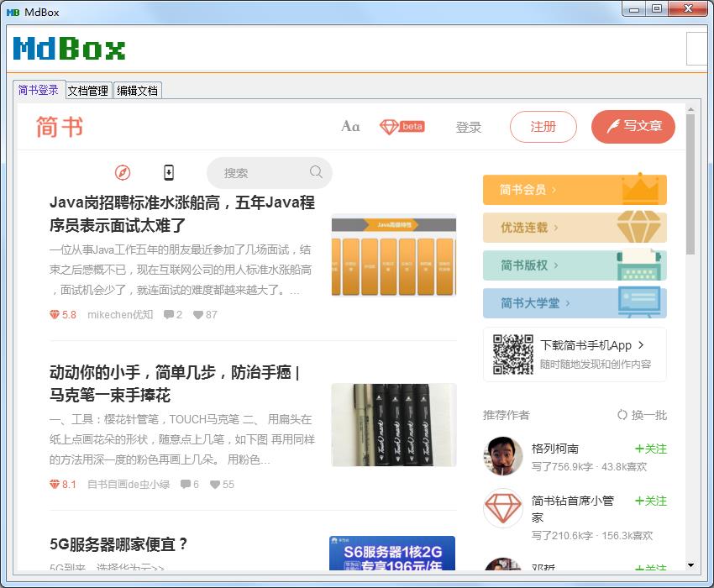This screenshot has height=588, width=714.
Task: Minimize the MdBox window
Action: (x=634, y=8)
